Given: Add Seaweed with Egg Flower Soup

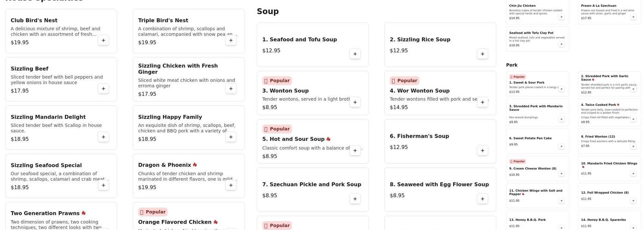Looking at the screenshot, I should [482, 199].
